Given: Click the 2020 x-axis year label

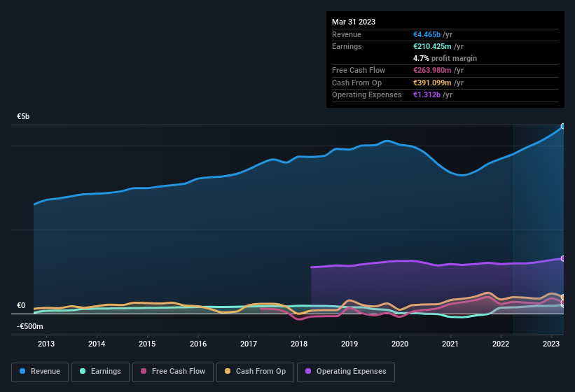Looking at the screenshot, I should pos(400,344).
